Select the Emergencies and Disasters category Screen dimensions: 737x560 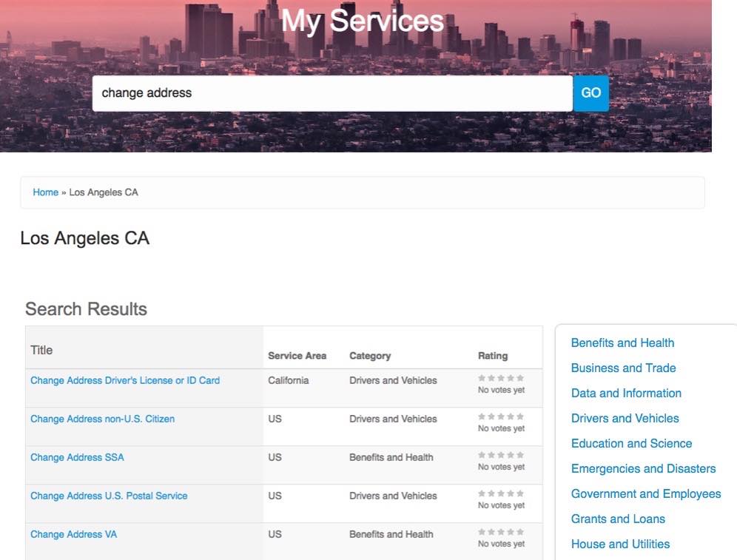643,468
